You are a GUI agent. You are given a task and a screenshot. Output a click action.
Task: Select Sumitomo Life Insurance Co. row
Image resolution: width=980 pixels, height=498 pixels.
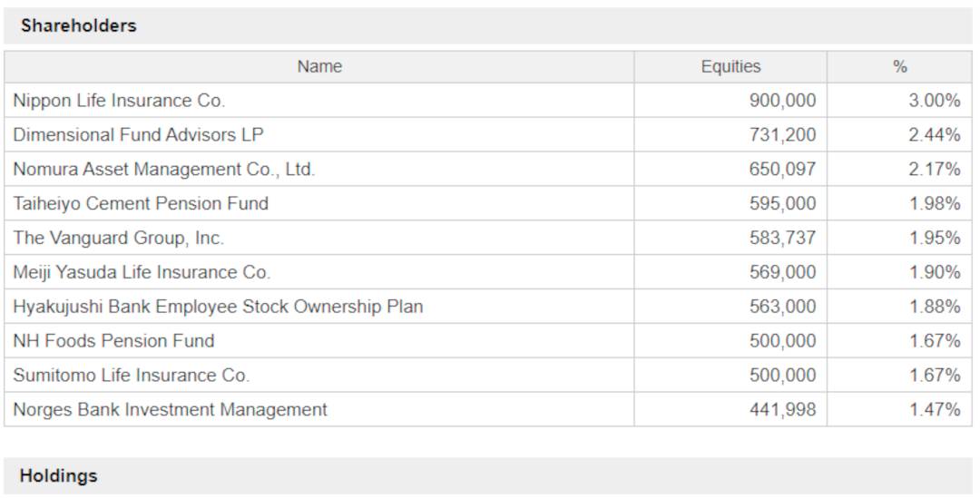point(488,375)
